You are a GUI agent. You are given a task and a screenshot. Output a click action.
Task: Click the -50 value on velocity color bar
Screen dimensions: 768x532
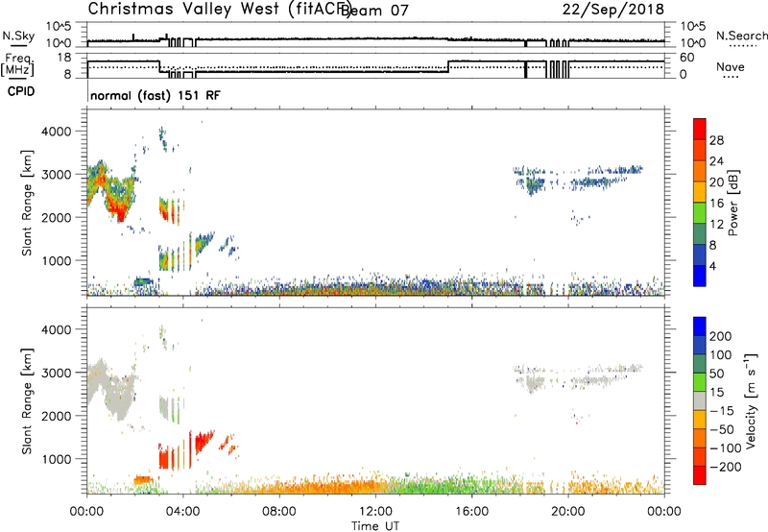coord(721,429)
